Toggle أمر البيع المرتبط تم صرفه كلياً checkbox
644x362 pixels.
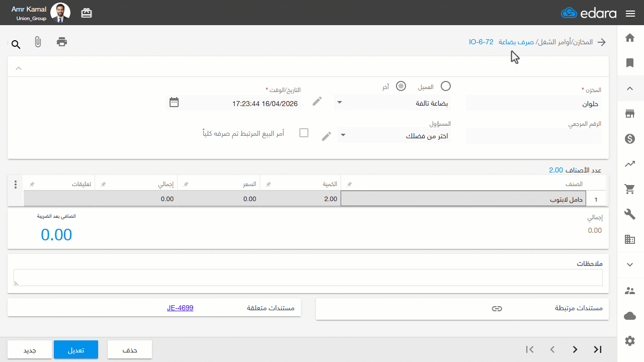coord(304,133)
